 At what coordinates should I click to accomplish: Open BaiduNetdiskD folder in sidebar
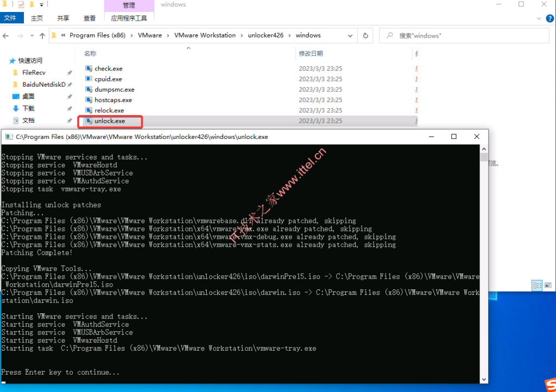[x=43, y=85]
